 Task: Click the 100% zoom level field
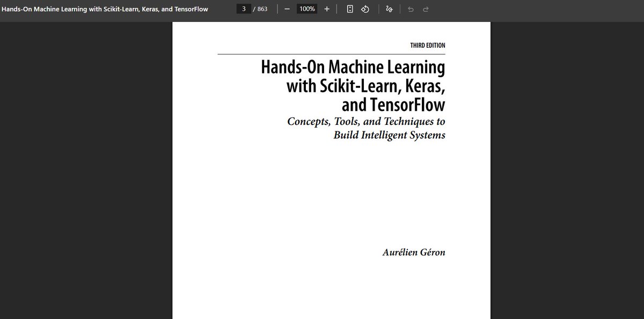[307, 9]
